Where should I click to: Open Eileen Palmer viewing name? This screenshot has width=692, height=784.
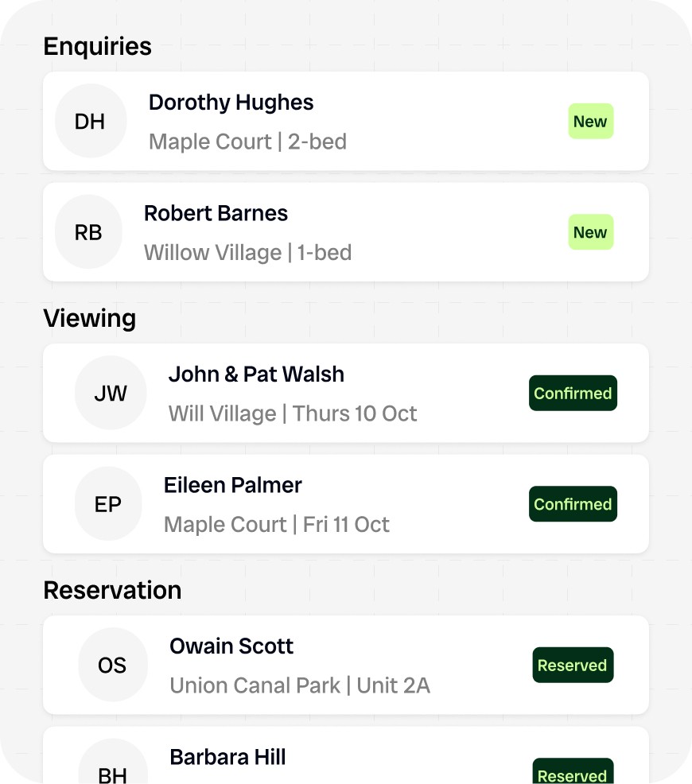233,485
